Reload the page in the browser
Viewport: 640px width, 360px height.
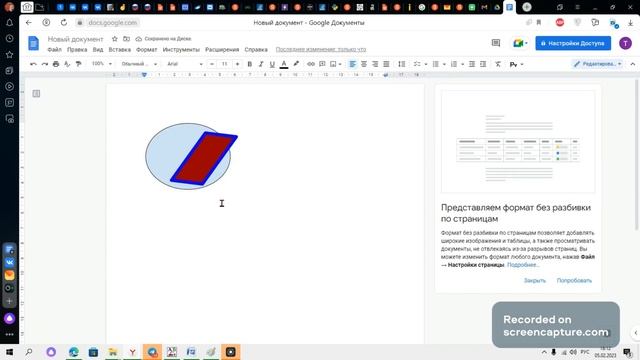64,22
